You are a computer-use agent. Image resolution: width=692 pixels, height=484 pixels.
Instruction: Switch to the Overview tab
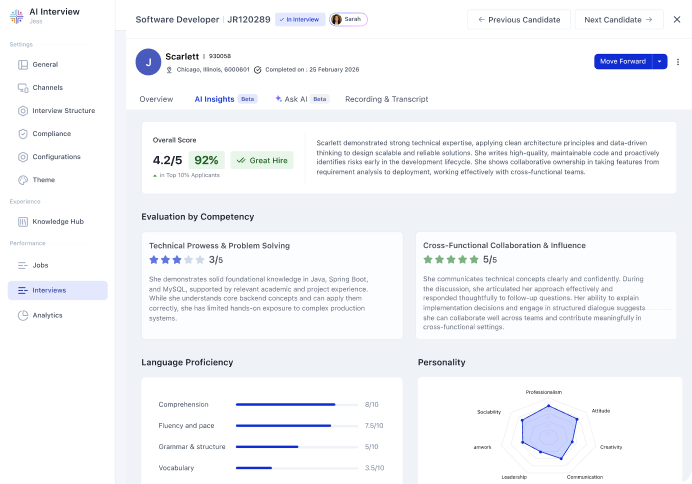pyautogui.click(x=156, y=99)
